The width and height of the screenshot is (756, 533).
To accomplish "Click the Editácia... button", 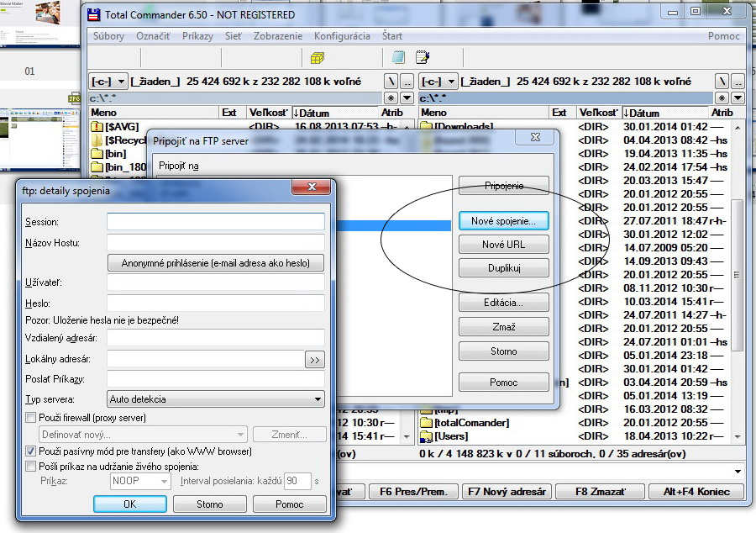I will (503, 303).
